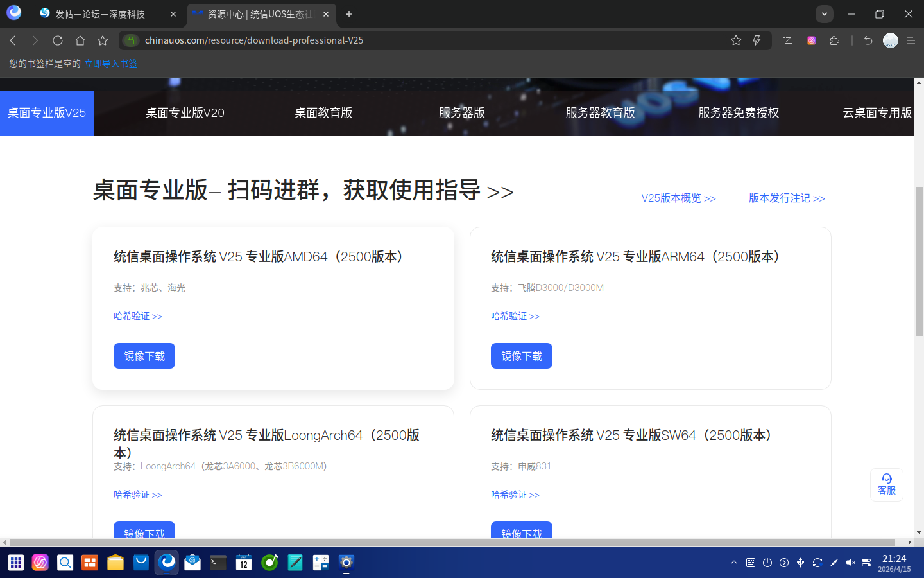Open the calculator in the taskbar

321,563
